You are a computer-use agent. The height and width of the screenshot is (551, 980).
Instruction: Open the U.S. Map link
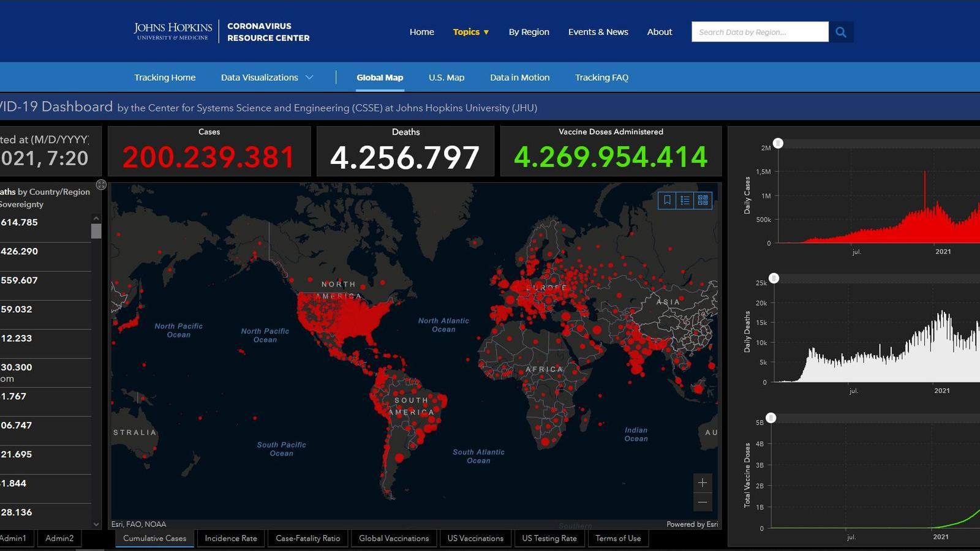447,77
